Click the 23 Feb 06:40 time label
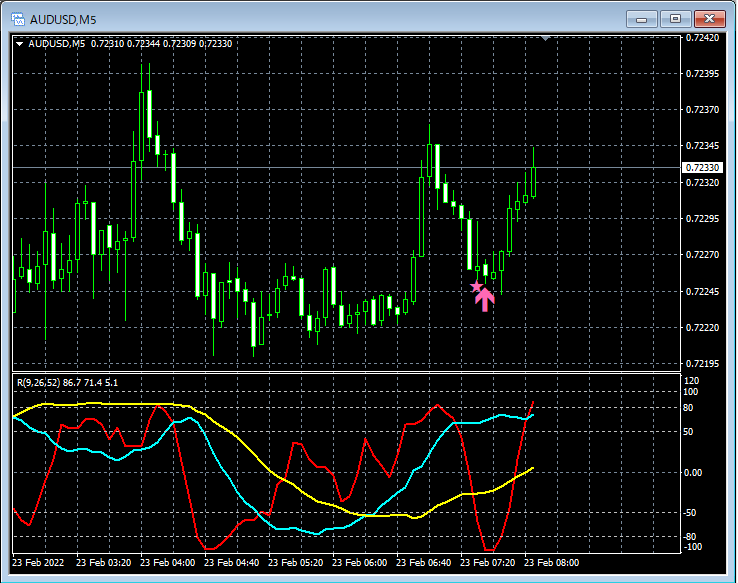 (424, 563)
